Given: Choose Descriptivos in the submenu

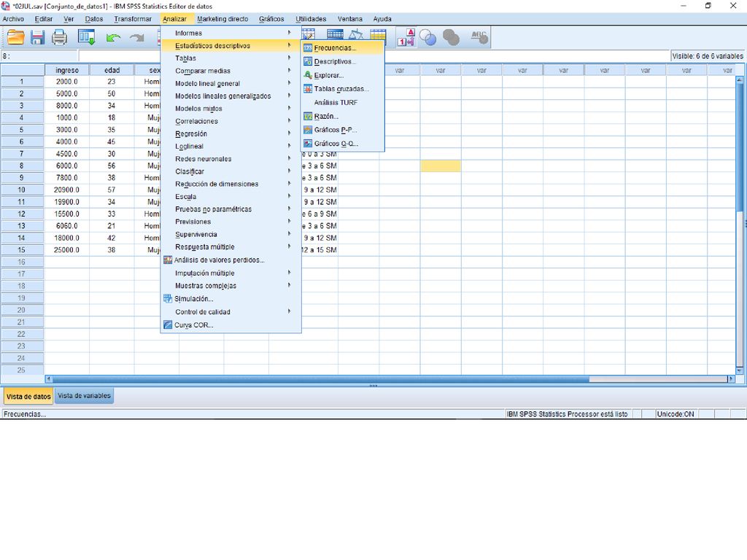Looking at the screenshot, I should (343, 61).
